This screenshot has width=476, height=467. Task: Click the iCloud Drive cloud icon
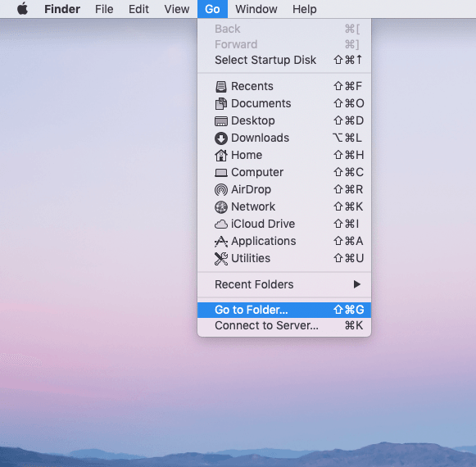click(x=220, y=224)
